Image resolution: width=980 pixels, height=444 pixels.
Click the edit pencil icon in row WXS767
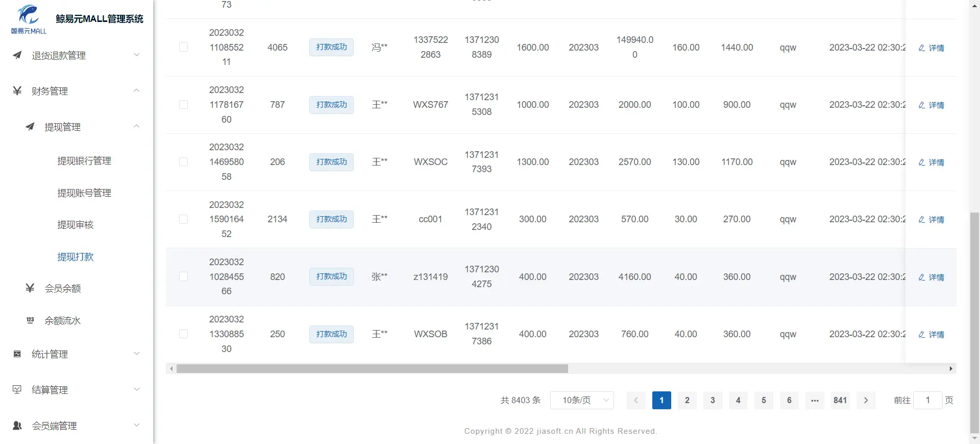(922, 105)
